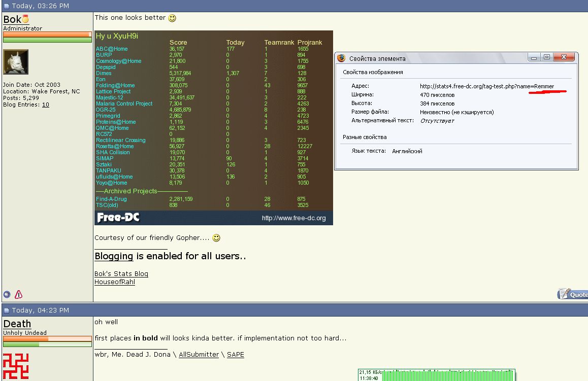Click the 'Administrator' user title under Bok
Screen dimensions: 588x381
click(x=22, y=28)
